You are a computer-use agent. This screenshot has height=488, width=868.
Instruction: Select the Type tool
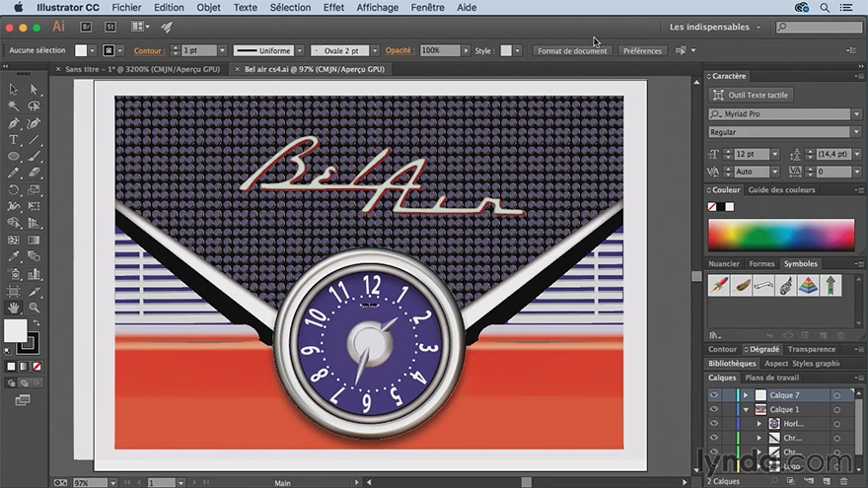tap(13, 139)
